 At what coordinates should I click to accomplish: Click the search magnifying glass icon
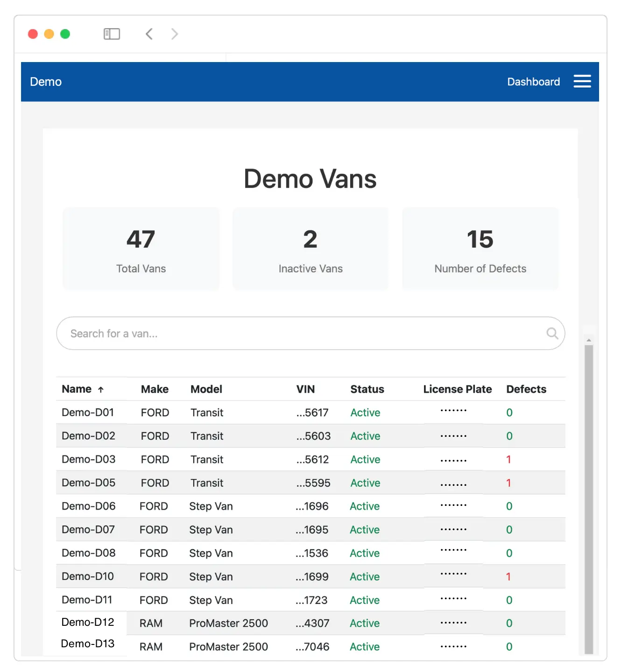pos(552,333)
